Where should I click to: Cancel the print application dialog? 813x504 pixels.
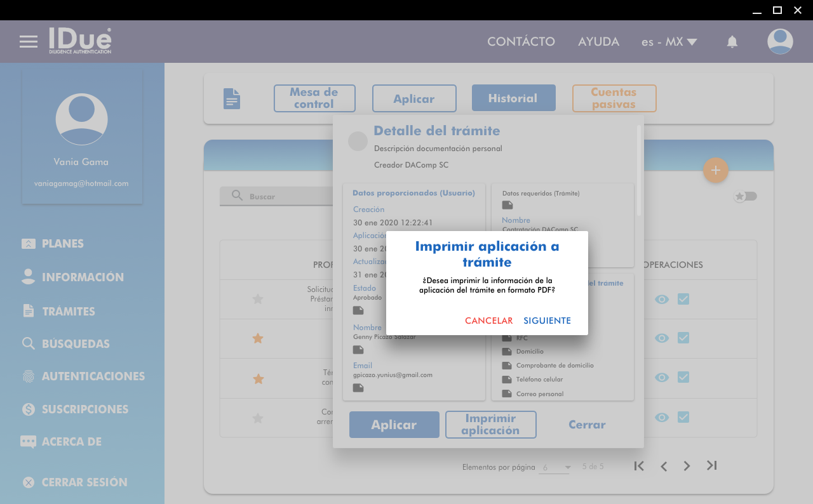click(488, 321)
